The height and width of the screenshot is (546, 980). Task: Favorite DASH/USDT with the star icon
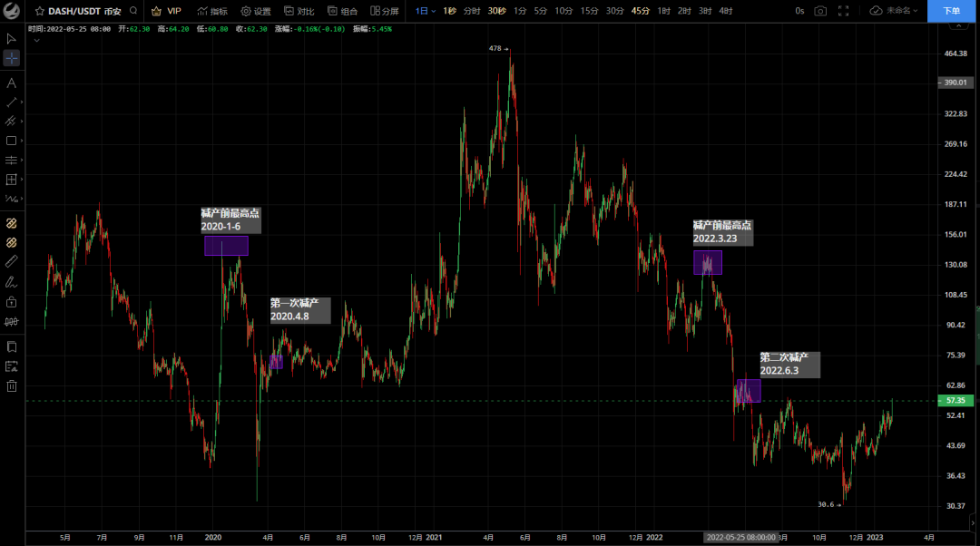point(40,11)
